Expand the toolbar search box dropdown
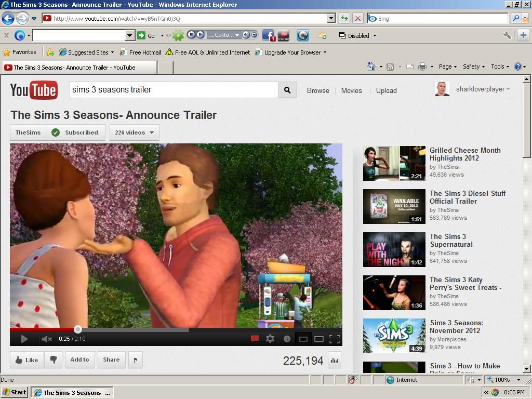The width and height of the screenshot is (532, 399). 129,35
